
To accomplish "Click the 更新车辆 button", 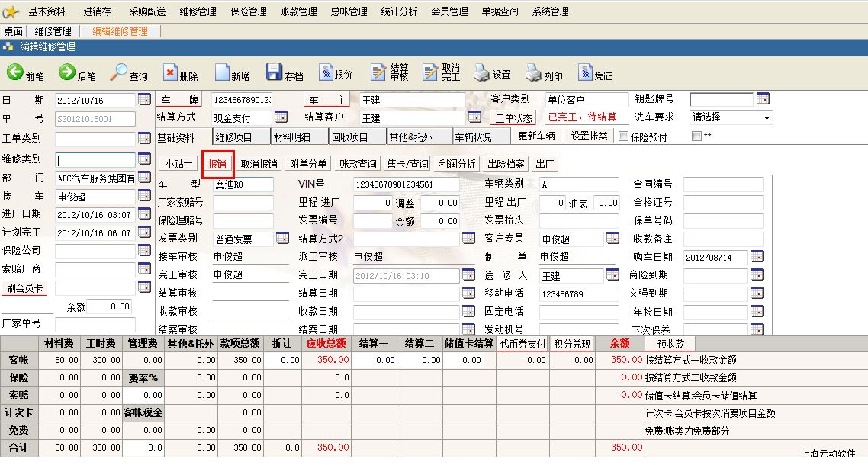I will pyautogui.click(x=538, y=136).
